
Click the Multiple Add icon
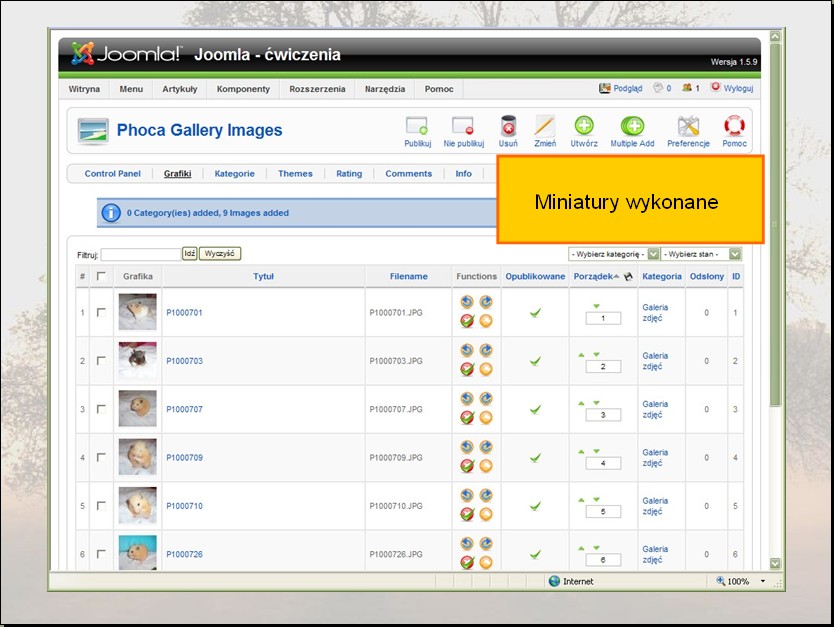pyautogui.click(x=632, y=127)
